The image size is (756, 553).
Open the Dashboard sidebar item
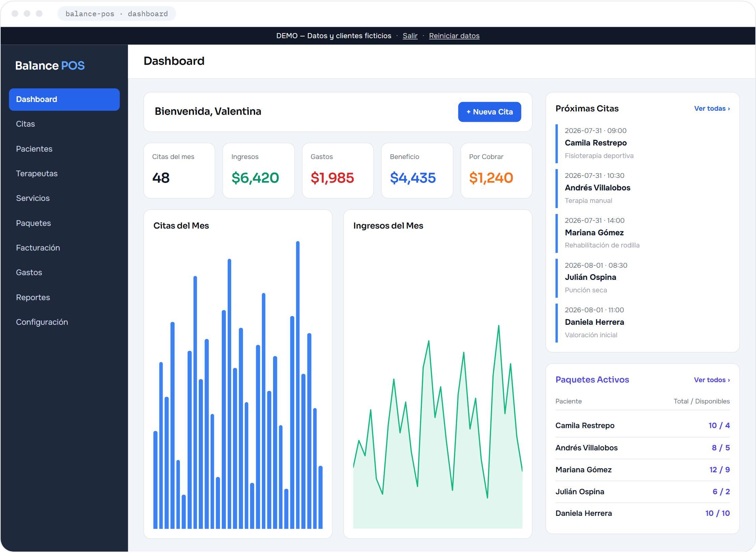(64, 99)
